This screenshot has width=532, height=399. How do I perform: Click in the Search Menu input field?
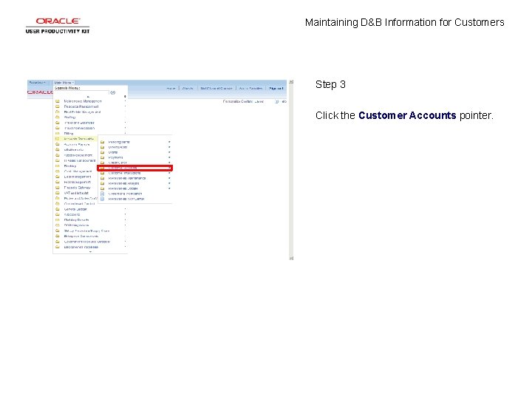coord(81,92)
